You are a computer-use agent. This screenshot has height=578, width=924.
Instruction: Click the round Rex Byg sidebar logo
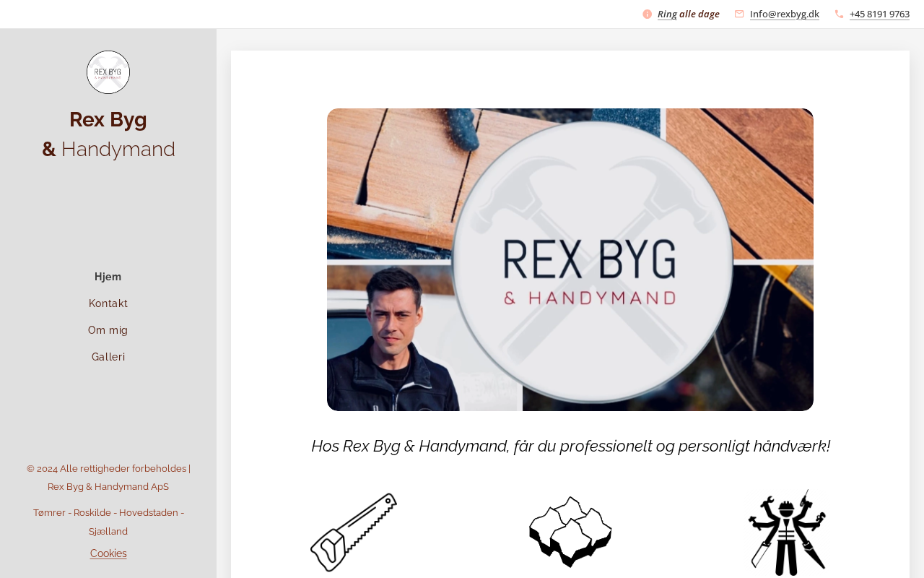(108, 72)
